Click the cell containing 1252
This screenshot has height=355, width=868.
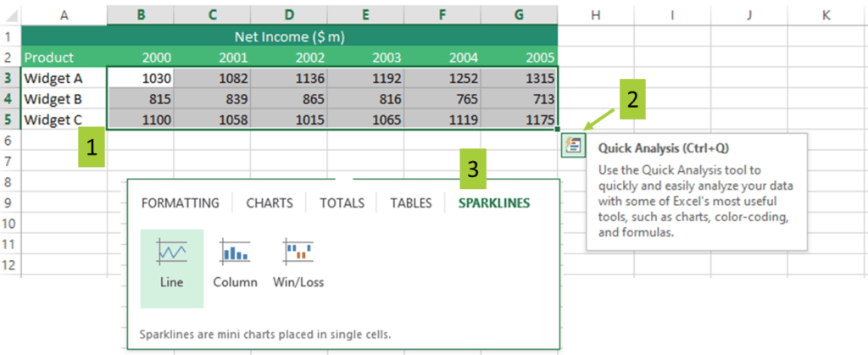[x=442, y=78]
